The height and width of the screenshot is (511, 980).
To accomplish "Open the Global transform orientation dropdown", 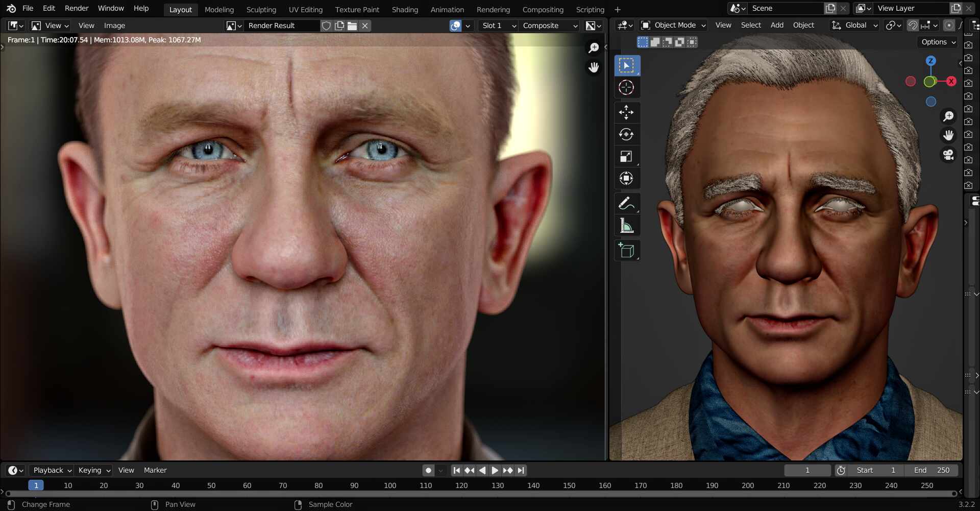I will (854, 25).
